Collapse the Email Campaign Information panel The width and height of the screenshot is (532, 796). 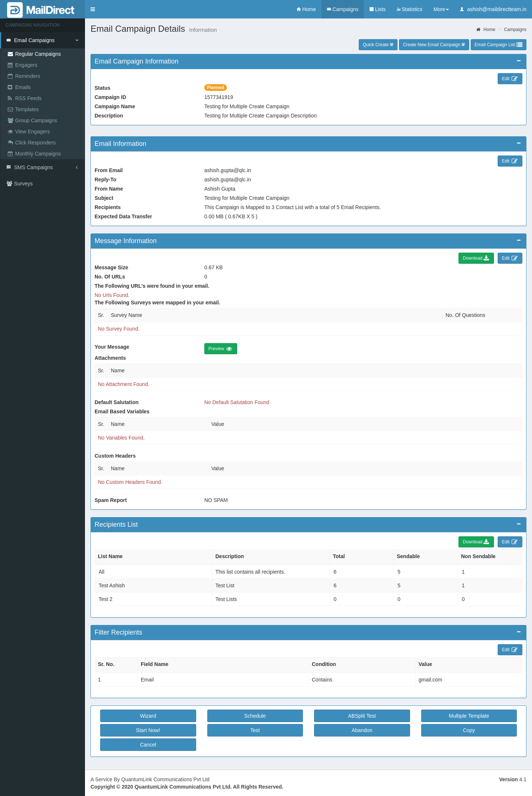[518, 61]
